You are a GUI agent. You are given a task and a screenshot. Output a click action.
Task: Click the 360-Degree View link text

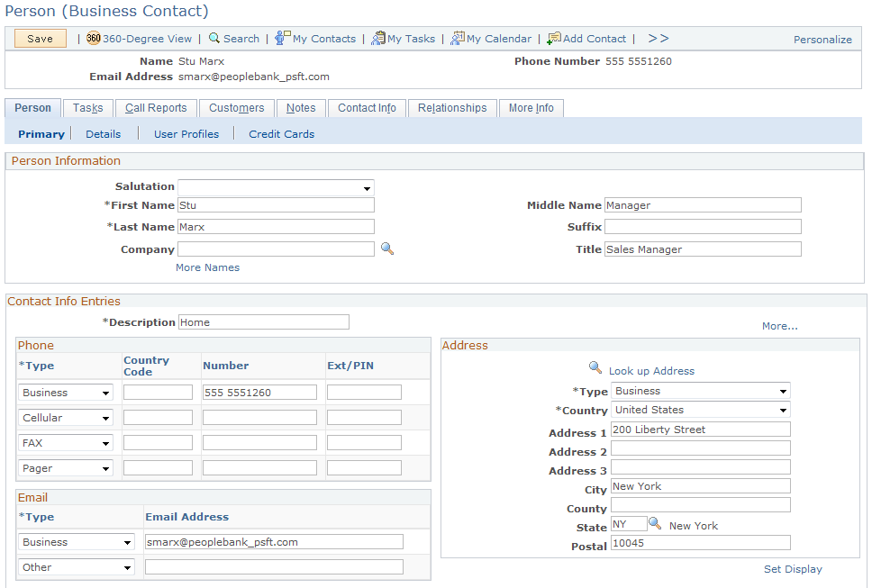point(147,39)
